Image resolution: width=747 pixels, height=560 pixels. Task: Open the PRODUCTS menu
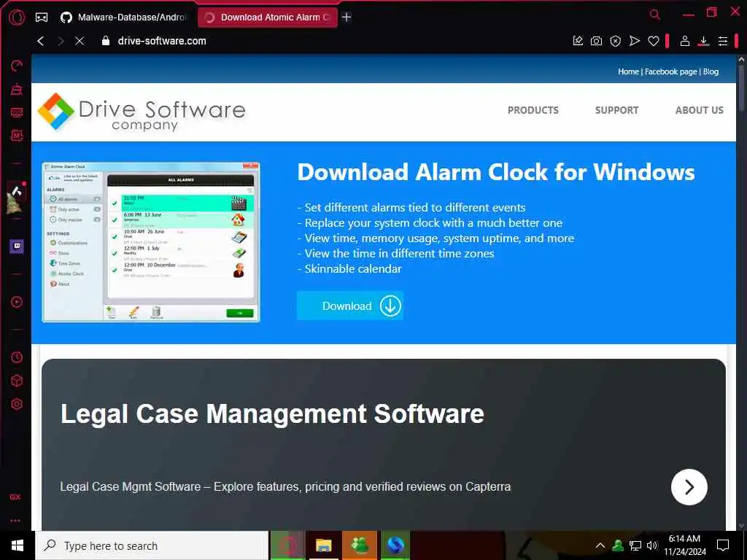pyautogui.click(x=533, y=110)
